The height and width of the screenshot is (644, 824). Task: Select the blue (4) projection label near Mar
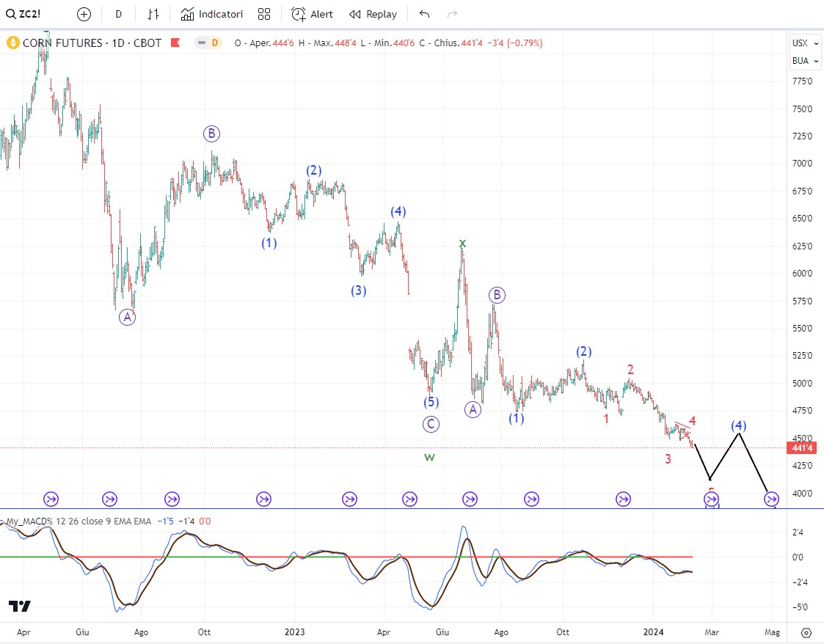pos(739,425)
